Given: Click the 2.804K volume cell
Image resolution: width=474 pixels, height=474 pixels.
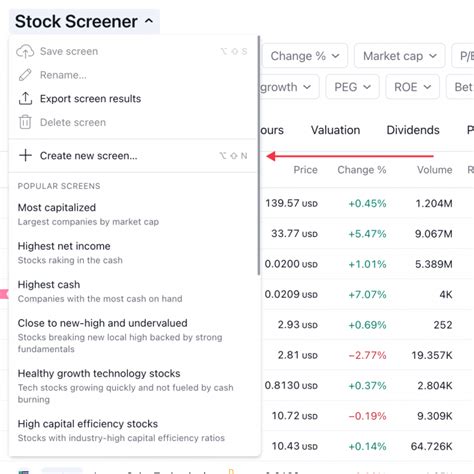Looking at the screenshot, I should (435, 385).
